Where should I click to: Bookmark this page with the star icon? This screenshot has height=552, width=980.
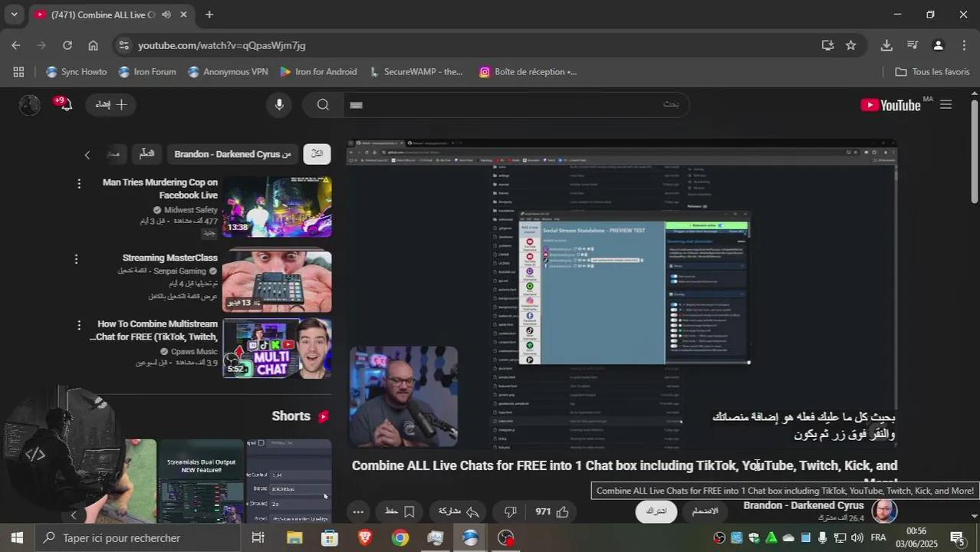[850, 45]
